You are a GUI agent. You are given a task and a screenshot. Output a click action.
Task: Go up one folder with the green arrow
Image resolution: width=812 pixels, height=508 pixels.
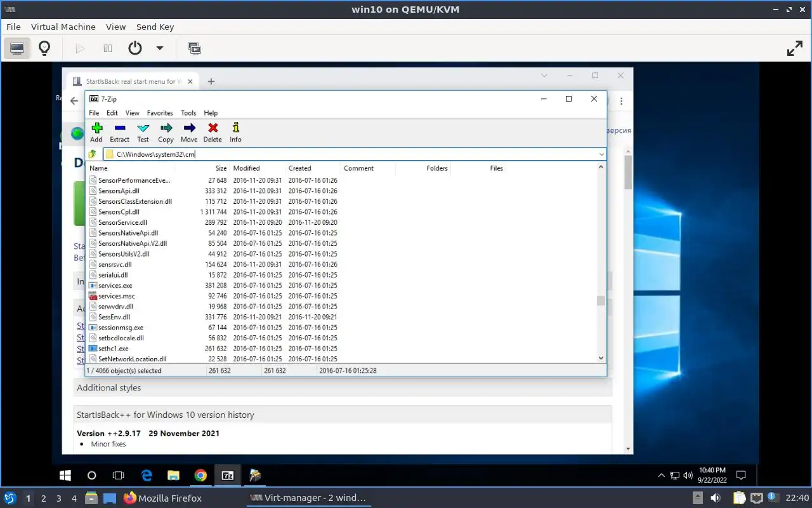pos(93,154)
